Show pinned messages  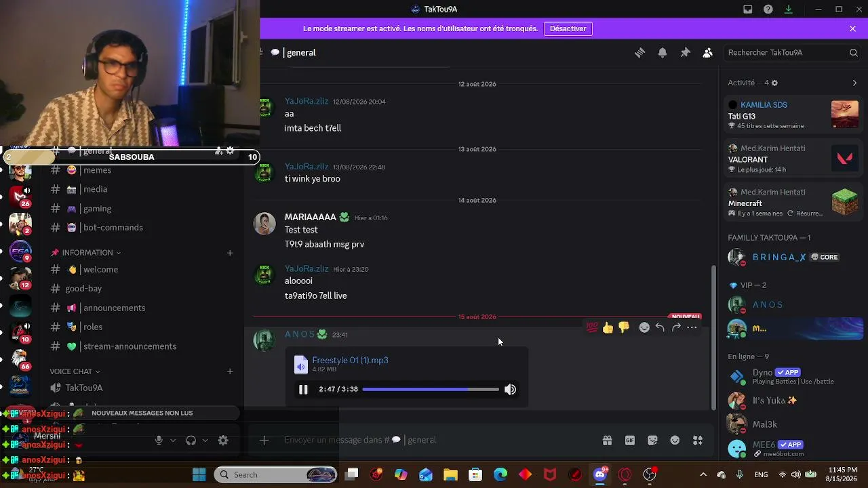click(685, 53)
